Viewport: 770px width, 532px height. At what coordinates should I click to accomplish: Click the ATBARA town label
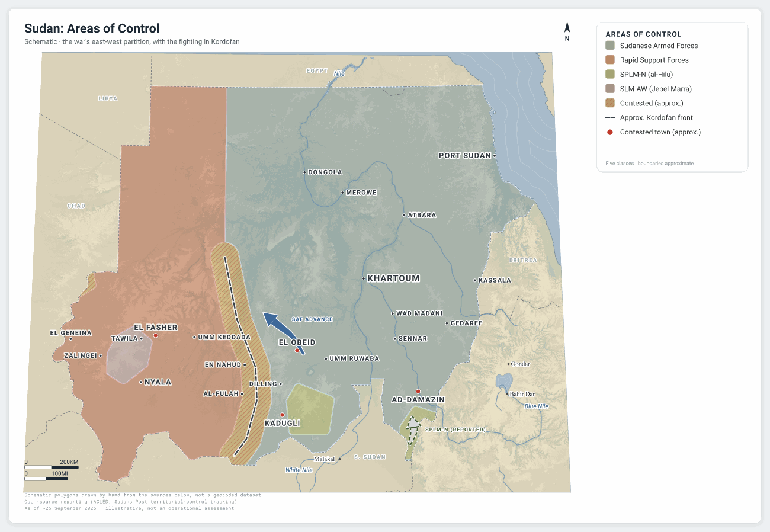point(422,215)
